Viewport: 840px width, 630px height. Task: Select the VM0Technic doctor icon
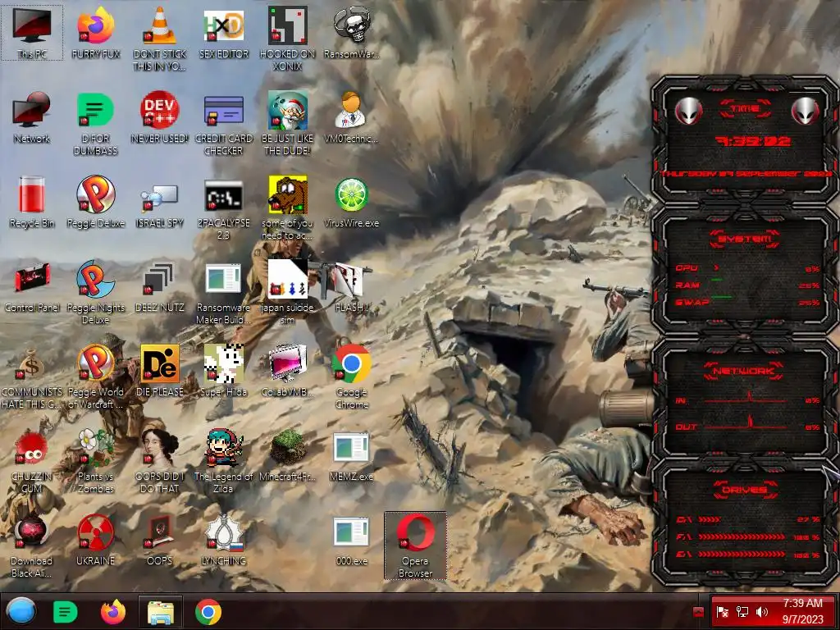click(351, 118)
